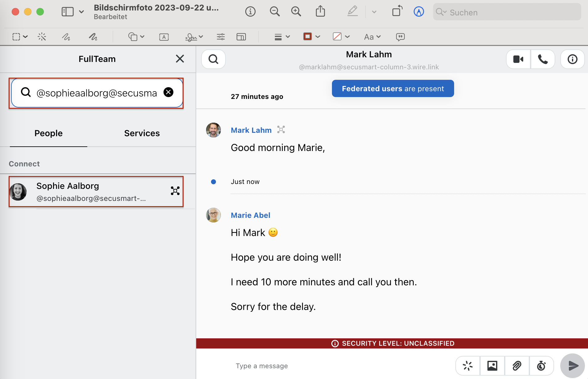Viewport: 588px width, 379px height.
Task: Open Mark Lahm's sender name link
Action: point(251,130)
